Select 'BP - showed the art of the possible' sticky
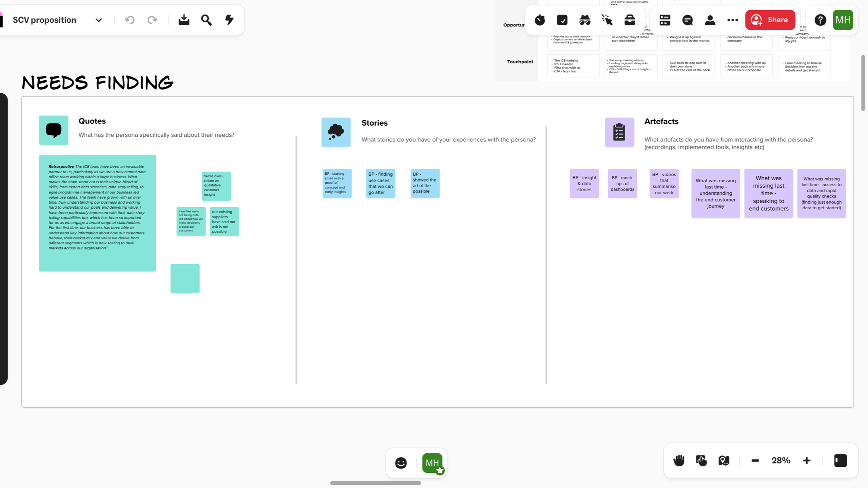Viewport: 868px width, 488px height. pyautogui.click(x=425, y=183)
